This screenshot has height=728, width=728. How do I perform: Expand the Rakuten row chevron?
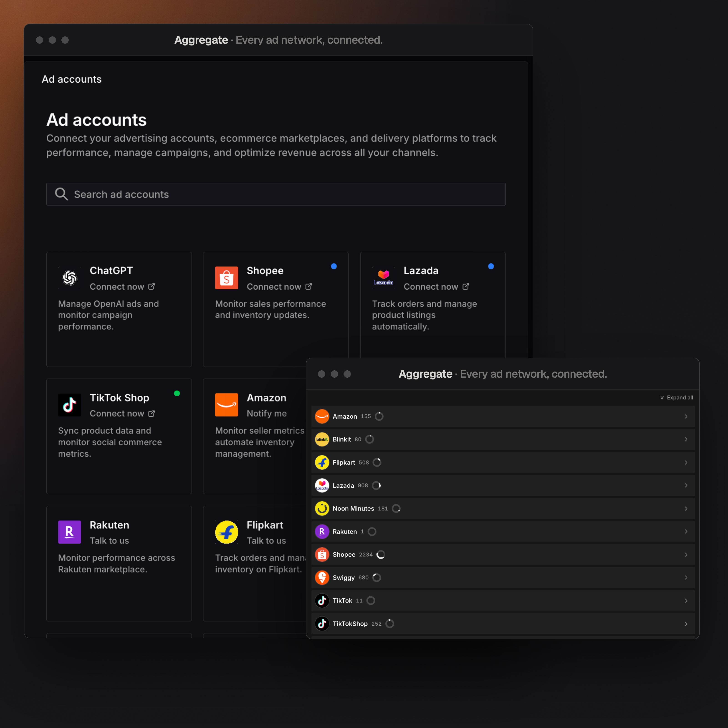point(686,531)
